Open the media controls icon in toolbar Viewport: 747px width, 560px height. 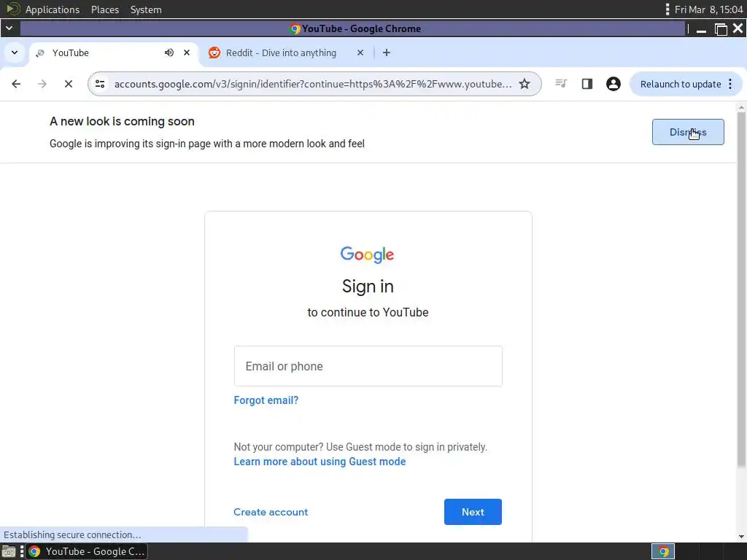561,84
